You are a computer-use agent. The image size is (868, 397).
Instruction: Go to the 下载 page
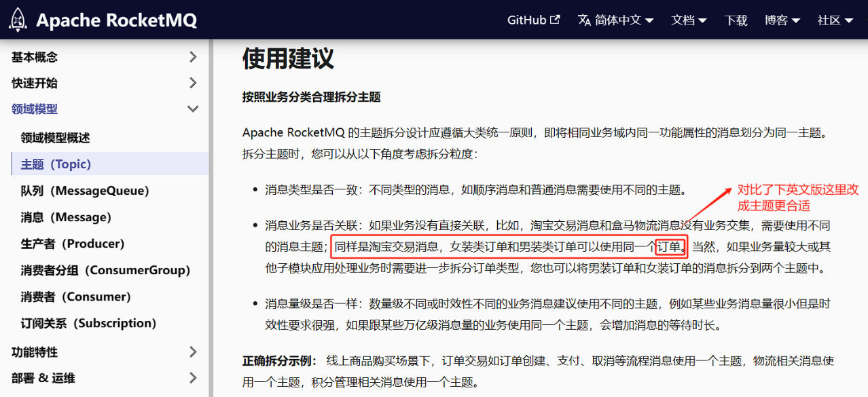736,20
